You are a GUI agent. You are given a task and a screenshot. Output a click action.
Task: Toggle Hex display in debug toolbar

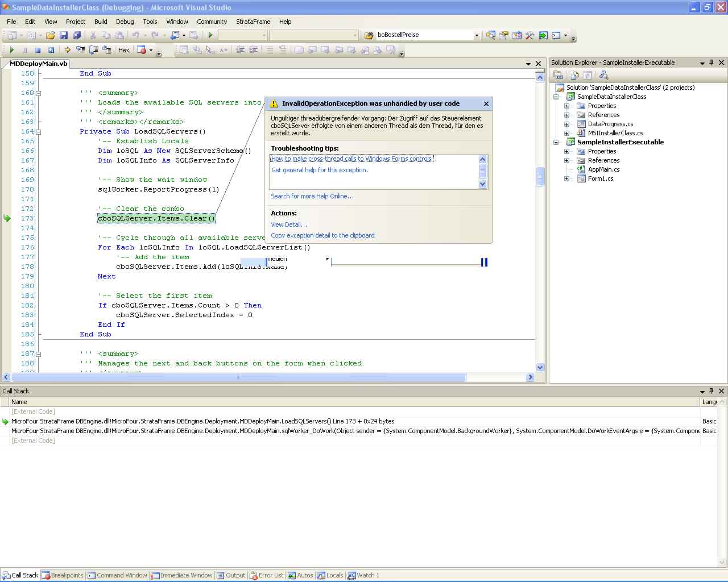pyautogui.click(x=123, y=50)
